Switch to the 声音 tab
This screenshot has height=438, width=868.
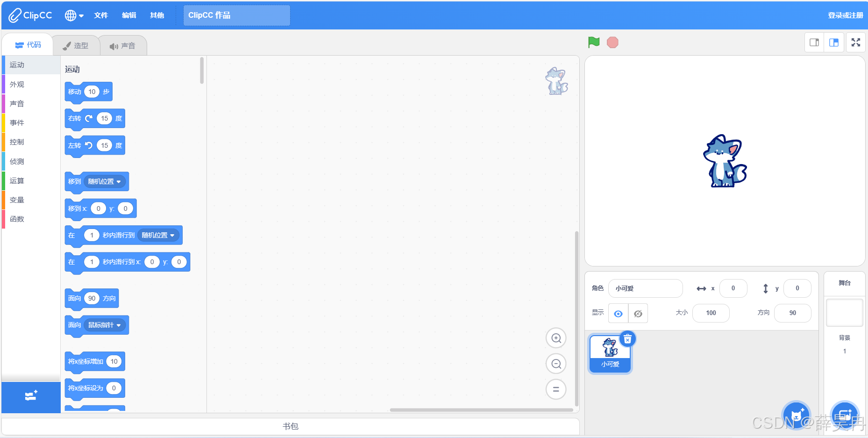122,46
